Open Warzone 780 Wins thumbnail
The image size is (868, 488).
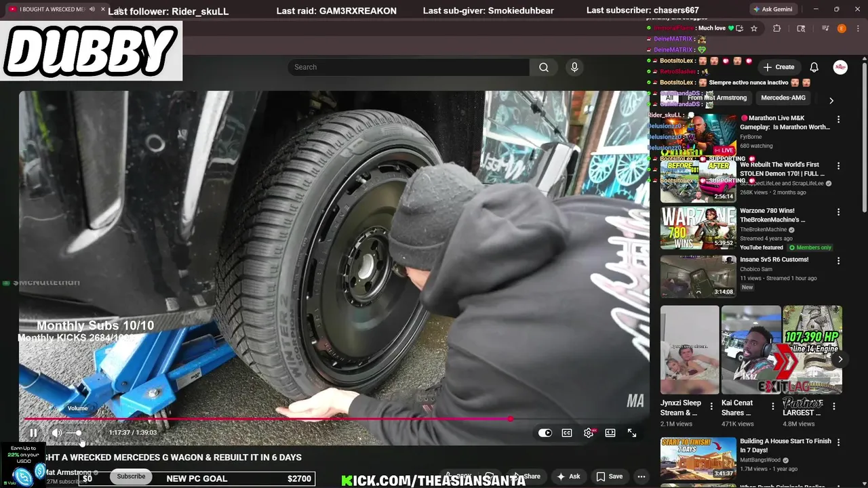698,228
